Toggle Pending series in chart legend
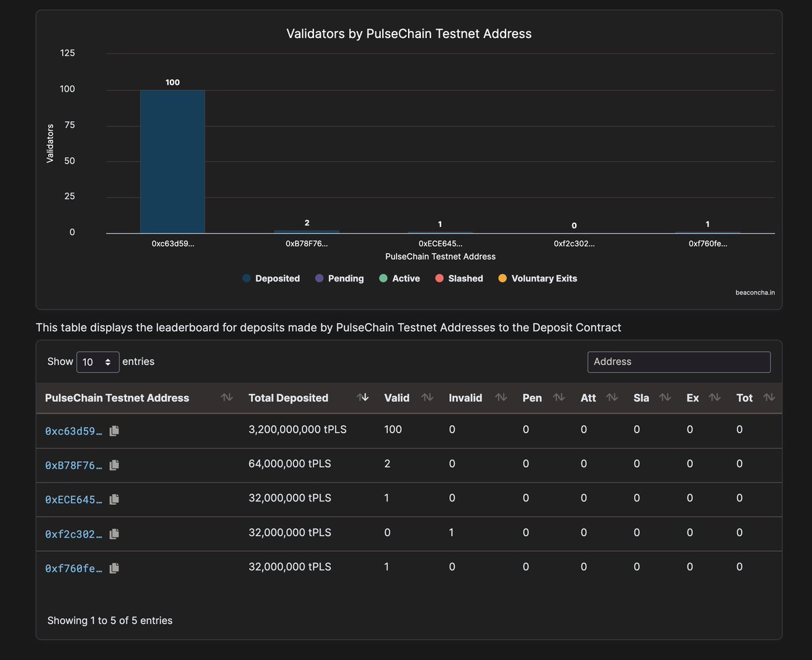The image size is (812, 660). 339,278
